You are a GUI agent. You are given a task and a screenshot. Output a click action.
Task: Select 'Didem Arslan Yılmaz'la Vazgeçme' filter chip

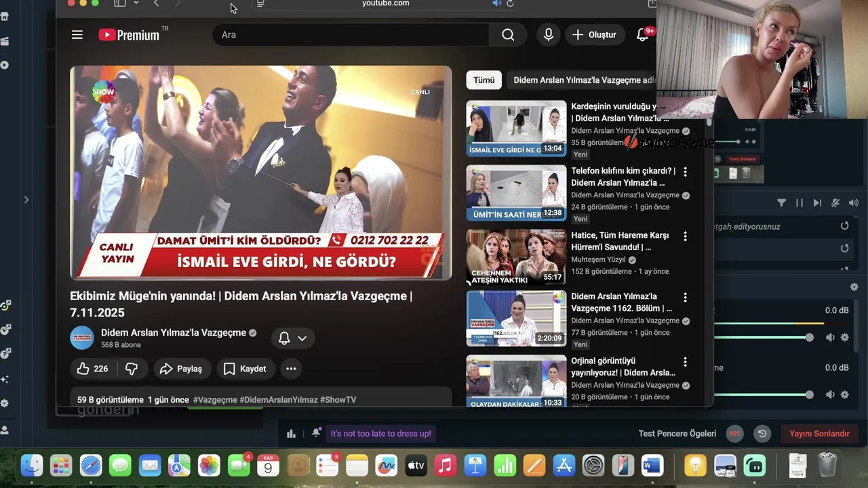(583, 80)
